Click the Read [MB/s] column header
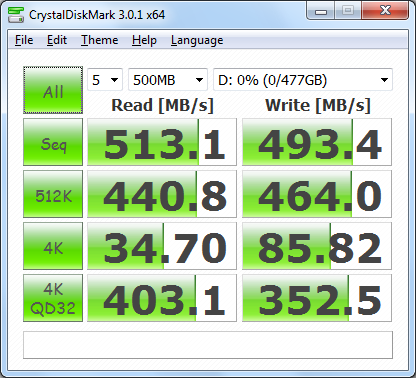This screenshot has width=416, height=378. 162,105
